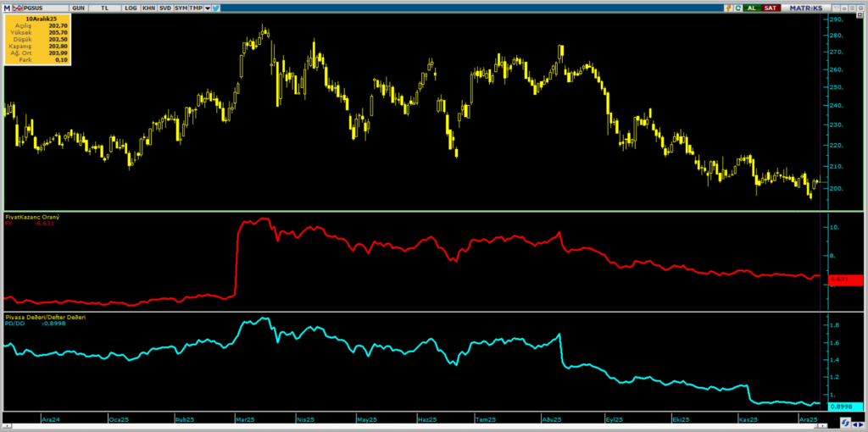The height and width of the screenshot is (432, 868).
Task: Toggle LOG logarithmic scale
Action: pyautogui.click(x=130, y=7)
